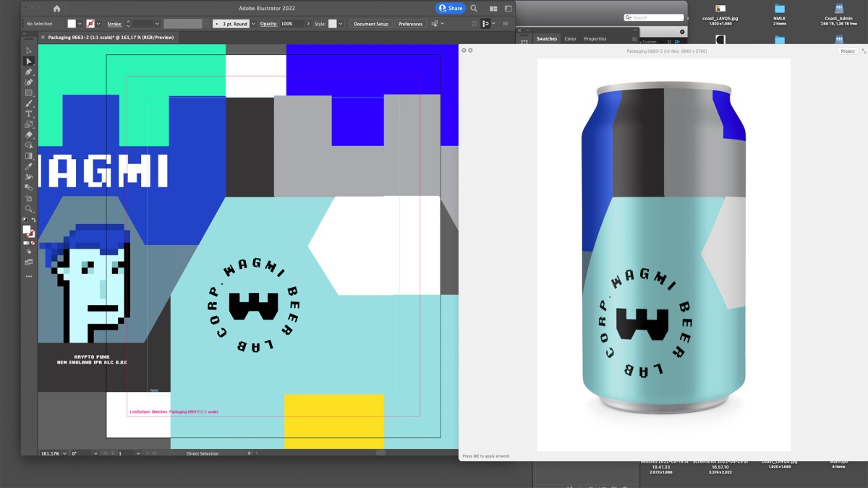Click the "No Selection" status text

[40, 24]
